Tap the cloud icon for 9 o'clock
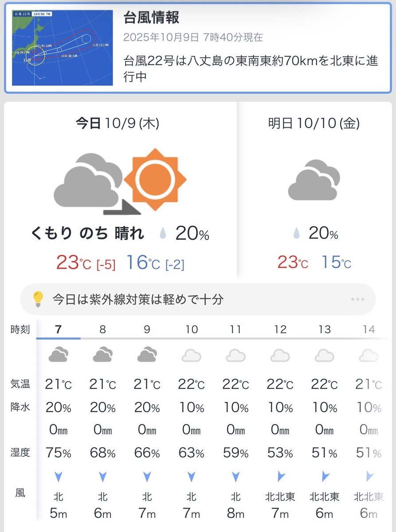 [147, 355]
